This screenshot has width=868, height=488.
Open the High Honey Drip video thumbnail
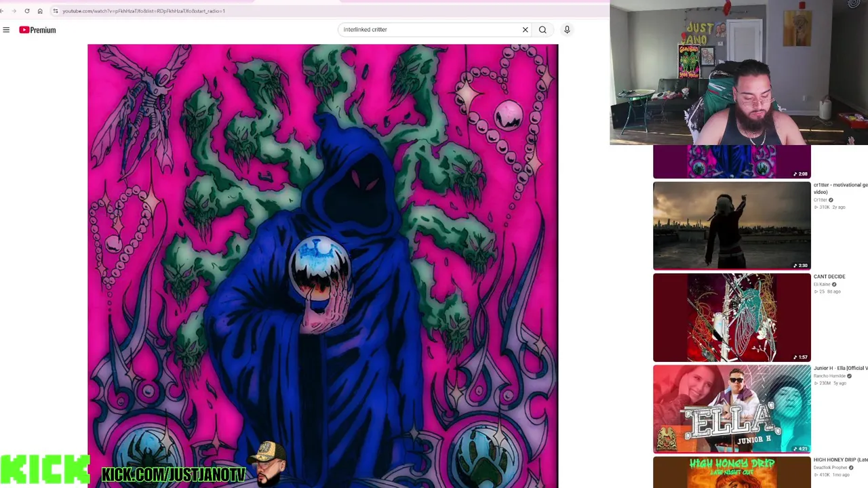pyautogui.click(x=732, y=472)
